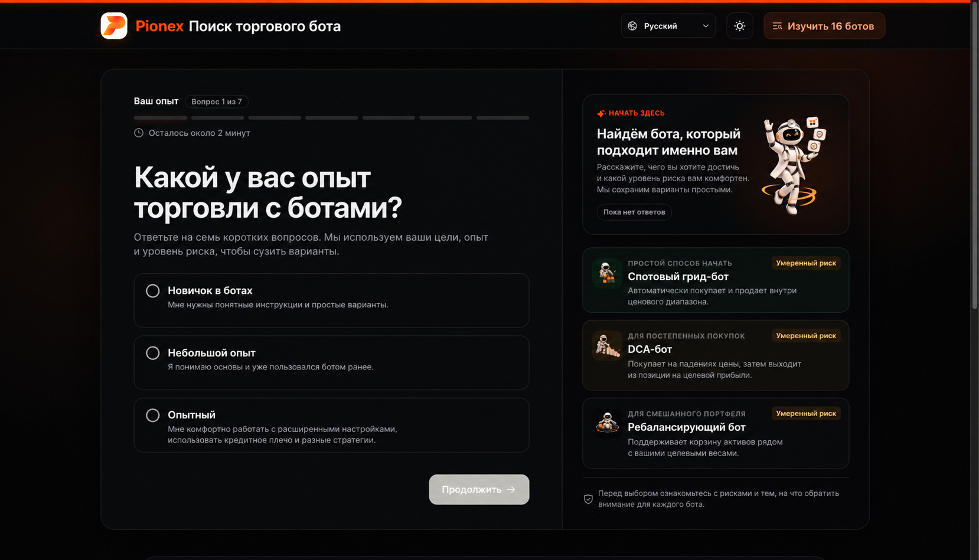Click the fourth progress bar segment

click(x=332, y=118)
